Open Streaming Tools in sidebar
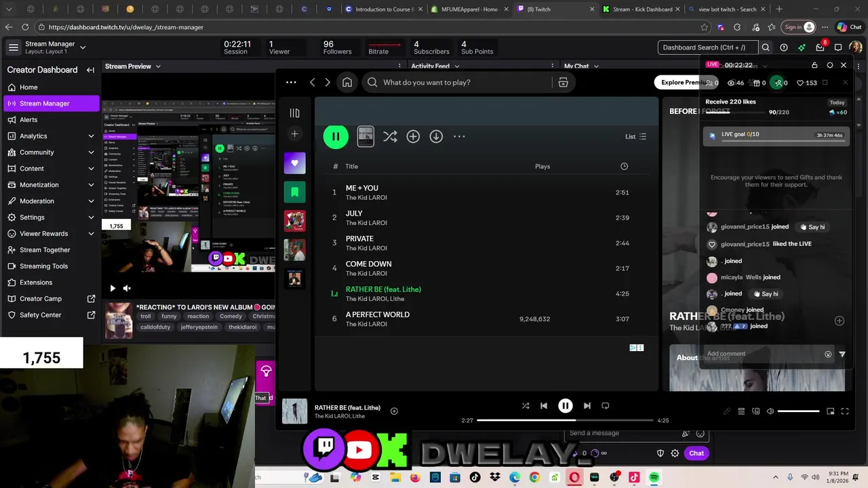Screen dimensions: 868x488 (x=52, y=266)
